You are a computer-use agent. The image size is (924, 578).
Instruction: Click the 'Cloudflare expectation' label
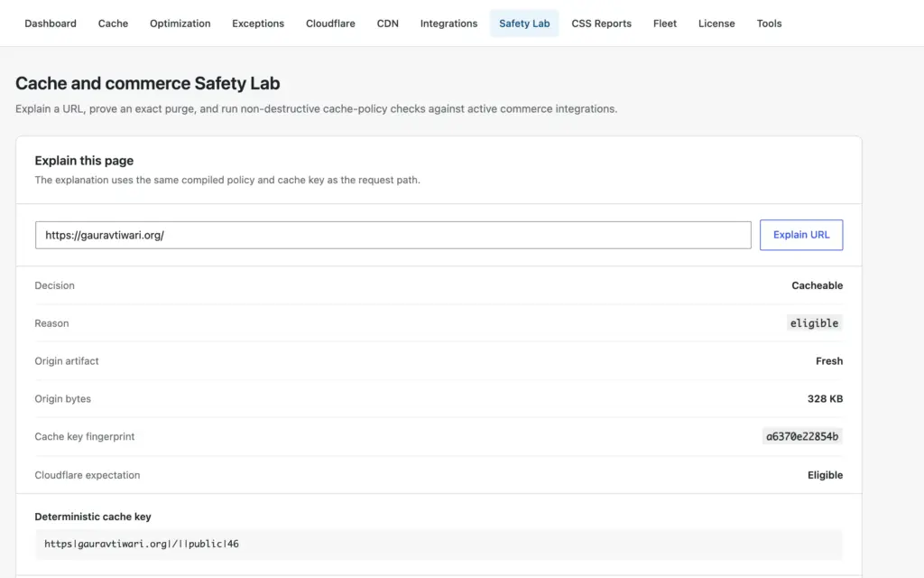pos(88,475)
